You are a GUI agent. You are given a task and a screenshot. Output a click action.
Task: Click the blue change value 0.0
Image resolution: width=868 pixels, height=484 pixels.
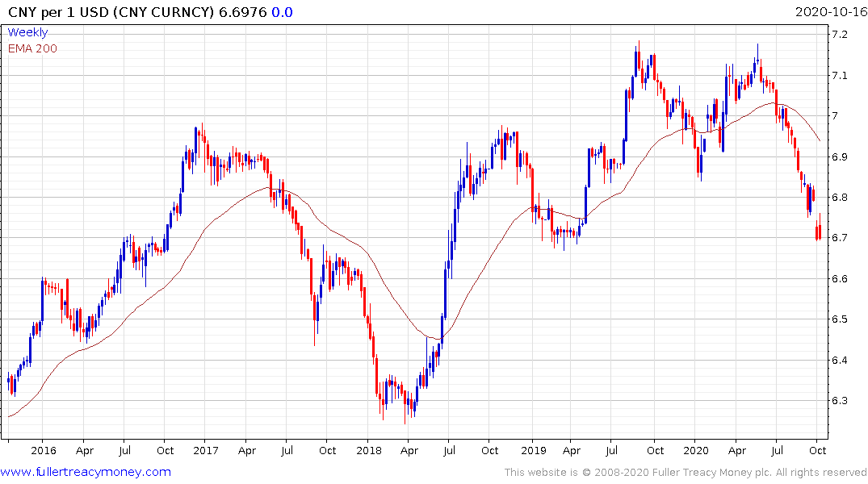point(282,12)
